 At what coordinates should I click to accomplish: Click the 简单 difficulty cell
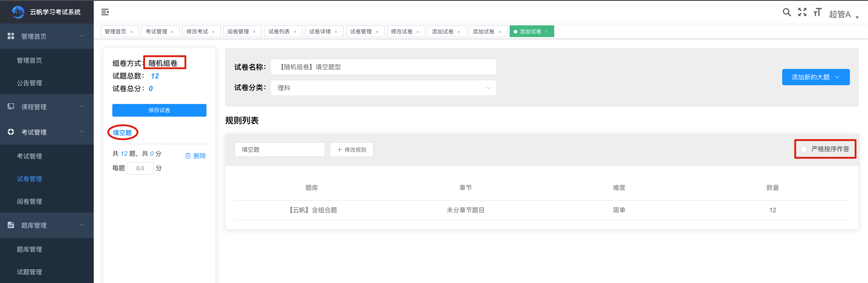tap(619, 210)
